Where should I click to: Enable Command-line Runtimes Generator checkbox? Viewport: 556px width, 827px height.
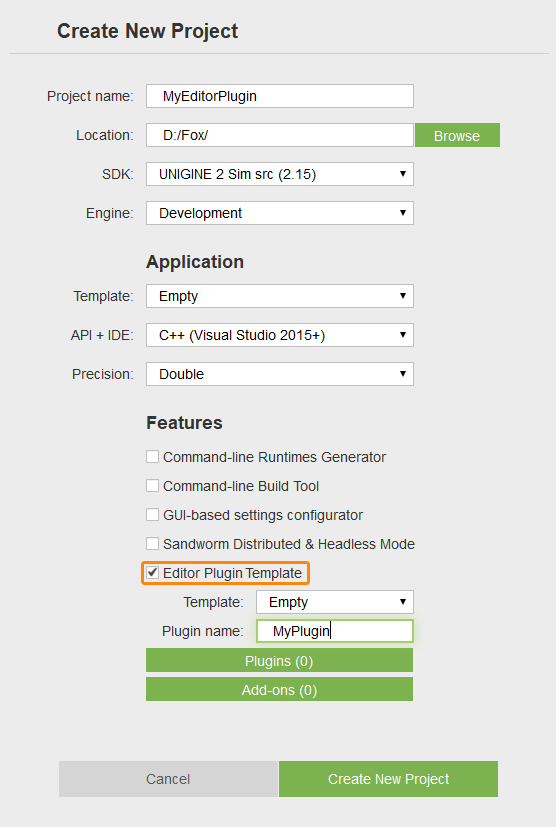point(152,457)
